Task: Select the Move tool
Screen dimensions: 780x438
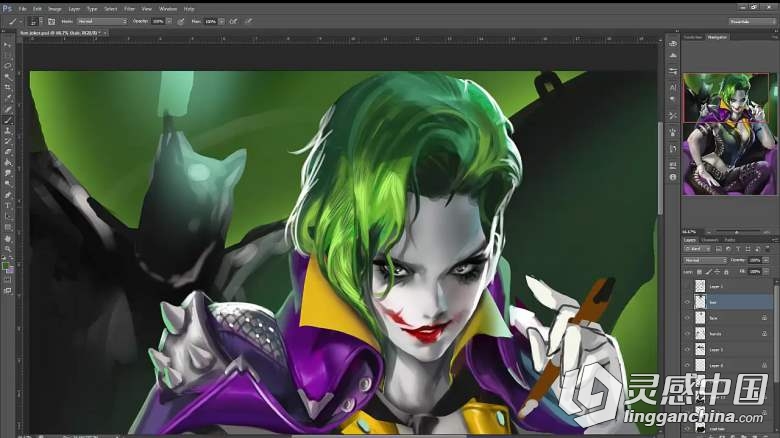Action: (x=7, y=45)
